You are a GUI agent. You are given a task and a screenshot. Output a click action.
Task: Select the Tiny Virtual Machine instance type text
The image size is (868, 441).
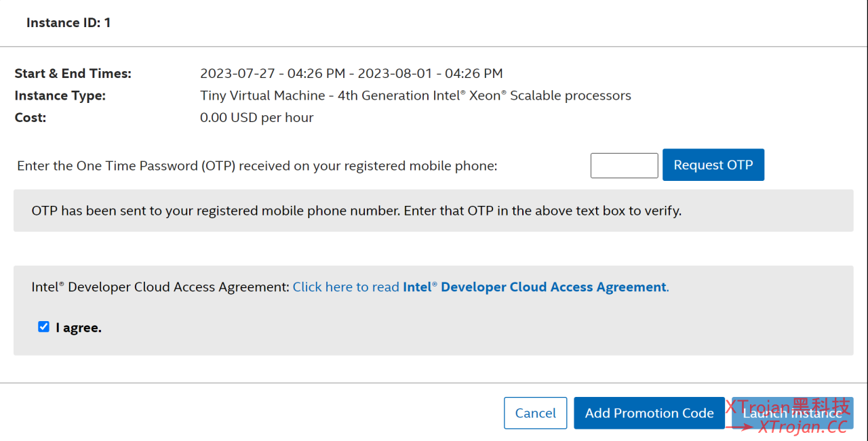click(416, 96)
